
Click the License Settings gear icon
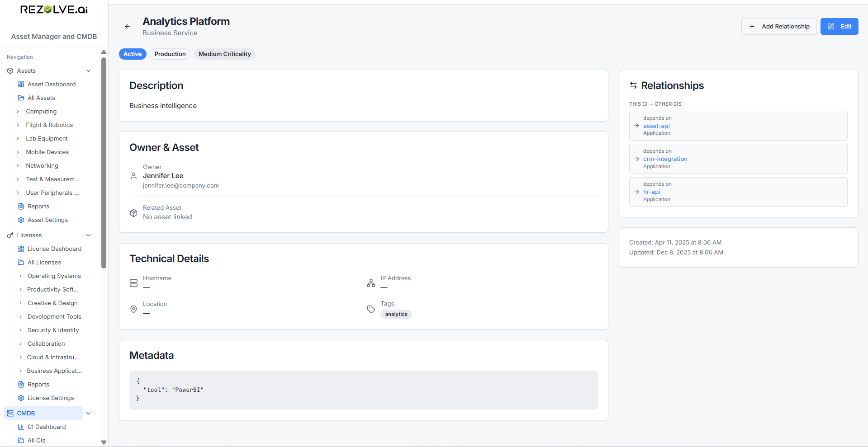pyautogui.click(x=21, y=398)
